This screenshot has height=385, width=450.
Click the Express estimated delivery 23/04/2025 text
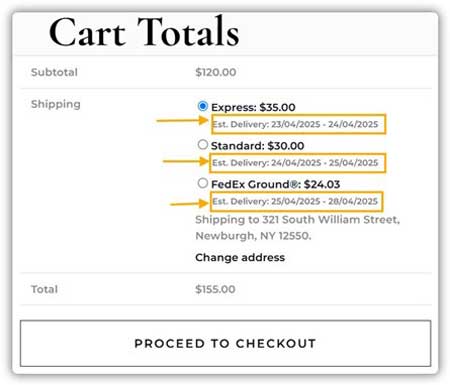tap(295, 124)
